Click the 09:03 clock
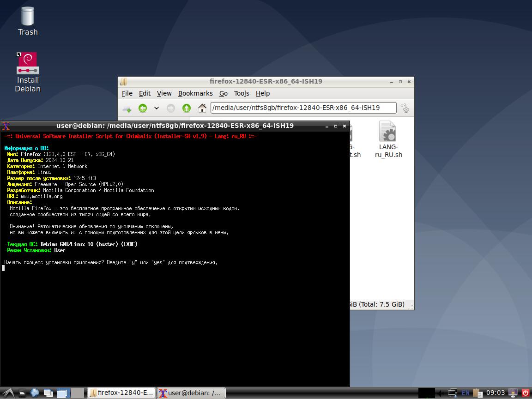 496,393
